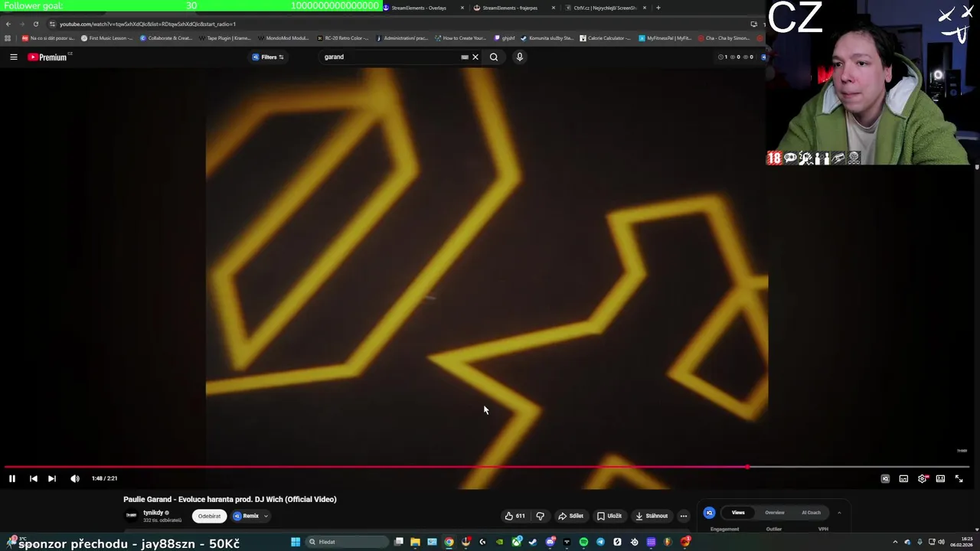Subscribe with the Odebírat button
Screen dimensions: 980x551
pyautogui.click(x=209, y=516)
